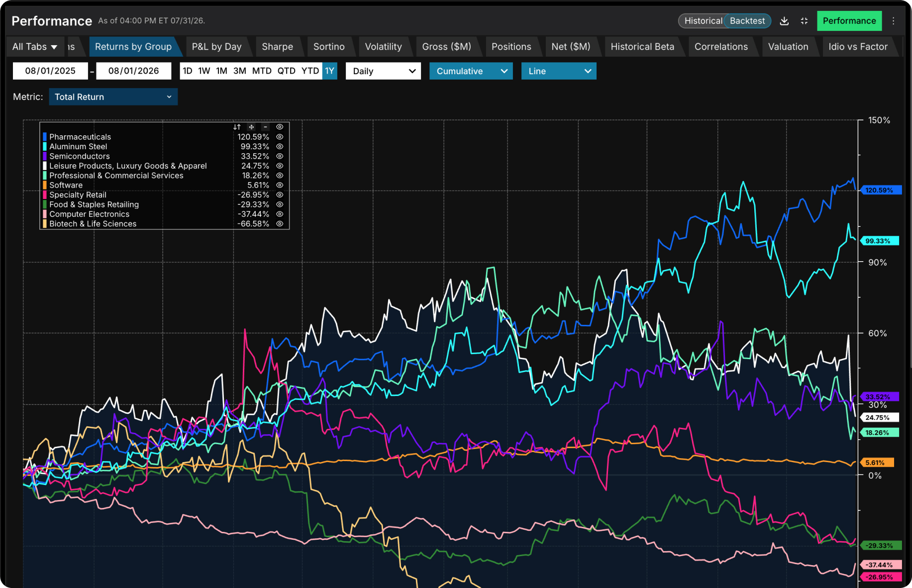The image size is (912, 588).
Task: Toggle all series with legend header eye
Action: [x=280, y=127]
